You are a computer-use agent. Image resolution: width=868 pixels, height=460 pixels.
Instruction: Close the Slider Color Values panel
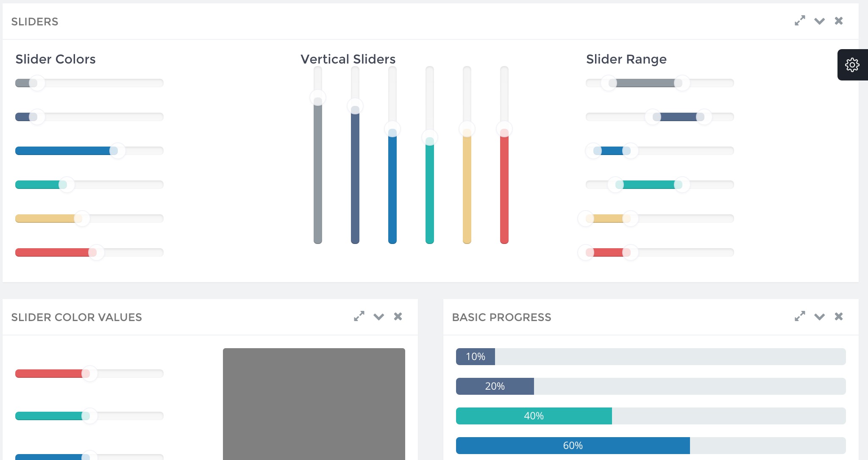pos(398,316)
